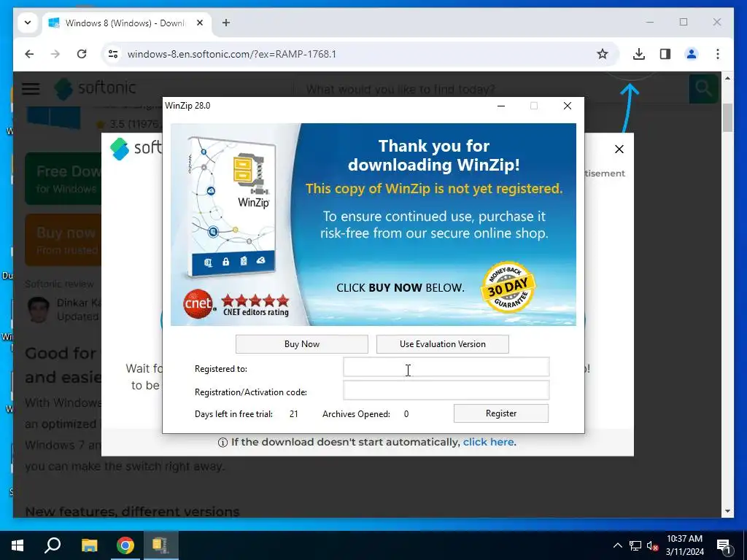Show hidden system tray icons
This screenshot has width=747, height=560.
617,545
